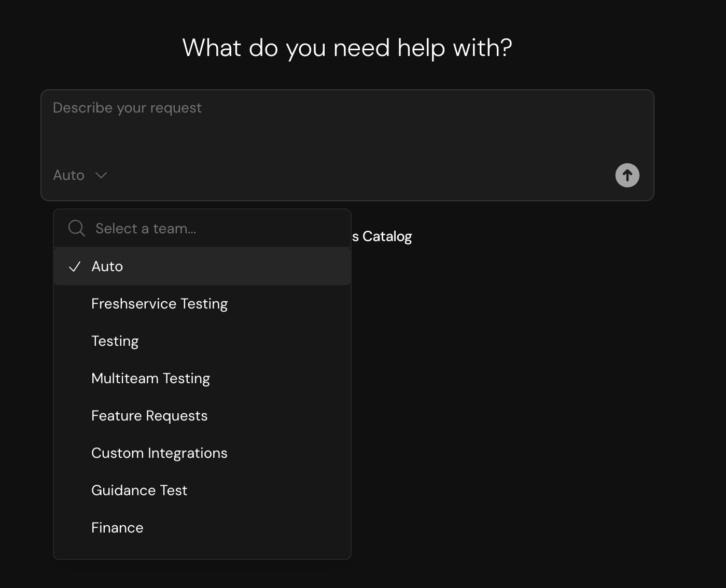This screenshot has width=726, height=588.
Task: Pick the Finance team
Action: [x=117, y=527]
